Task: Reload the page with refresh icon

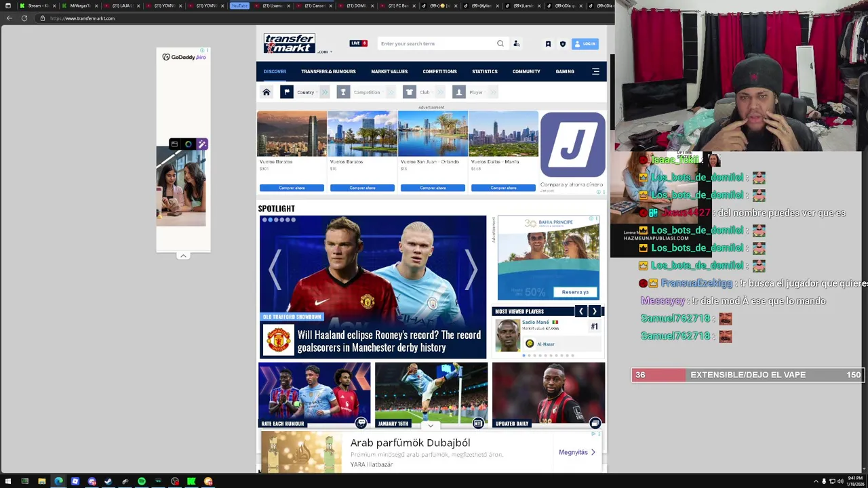Action: tap(24, 18)
